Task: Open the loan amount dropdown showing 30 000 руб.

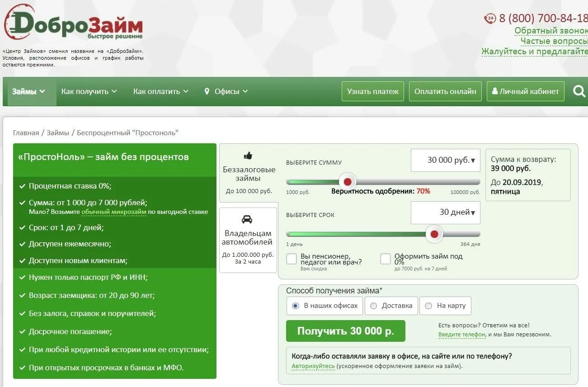Action: click(446, 160)
